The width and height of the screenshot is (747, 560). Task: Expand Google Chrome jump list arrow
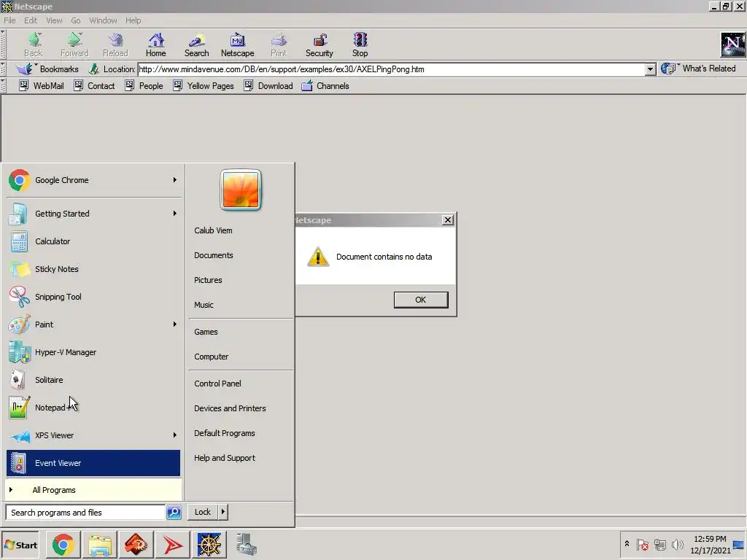(x=175, y=180)
